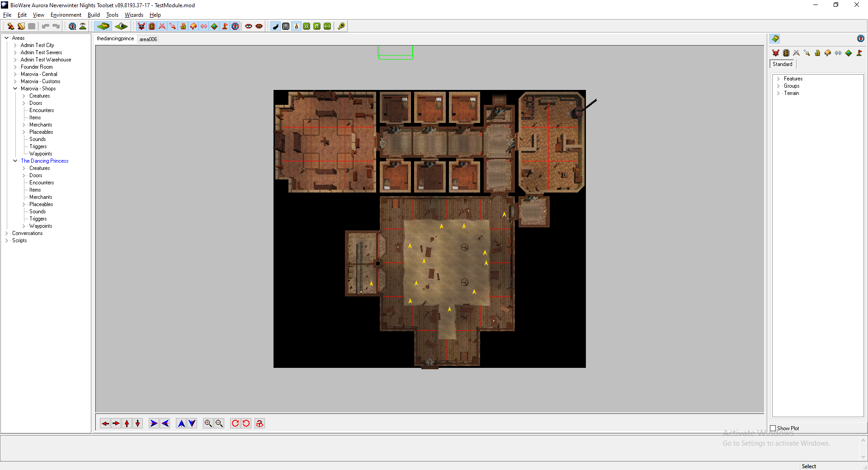Select the thedancingprince tab
This screenshot has width=868, height=470.
(x=115, y=39)
